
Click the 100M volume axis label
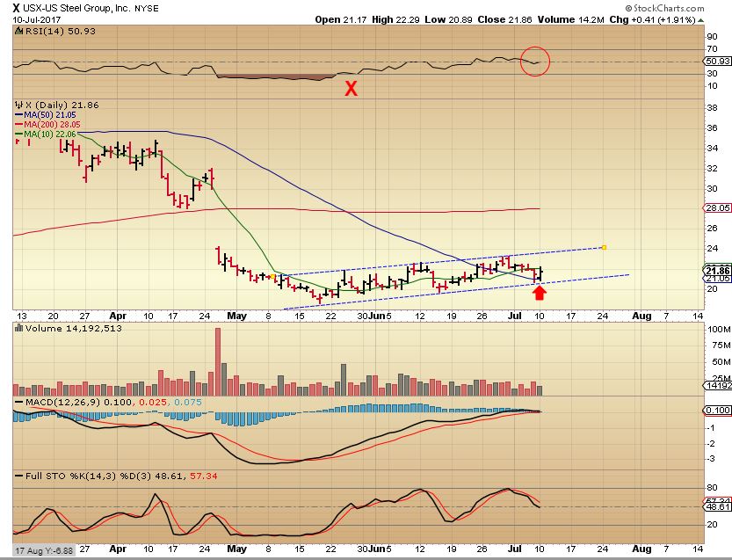719,330
